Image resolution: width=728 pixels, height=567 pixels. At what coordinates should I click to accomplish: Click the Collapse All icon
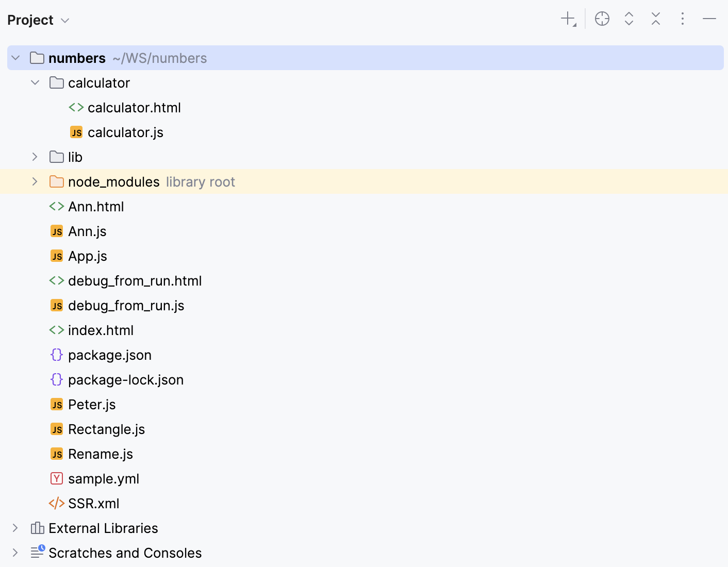click(655, 19)
